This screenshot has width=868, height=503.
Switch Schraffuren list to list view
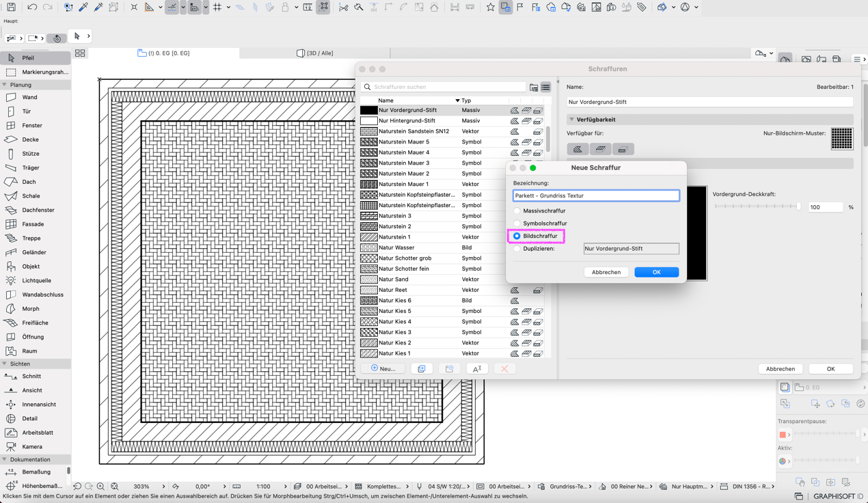pos(545,87)
